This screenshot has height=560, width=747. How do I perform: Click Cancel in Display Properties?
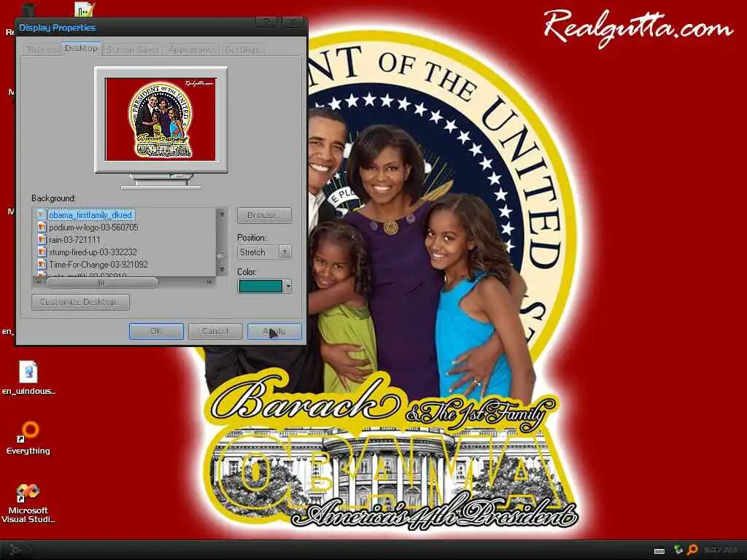[215, 331]
